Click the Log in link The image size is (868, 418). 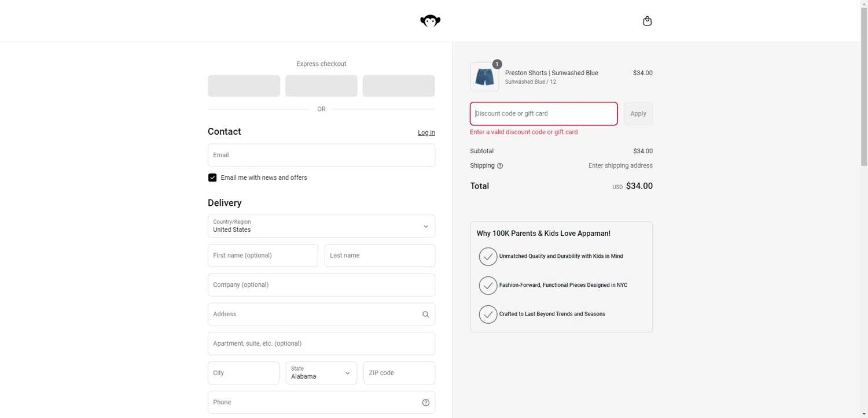coord(426,132)
